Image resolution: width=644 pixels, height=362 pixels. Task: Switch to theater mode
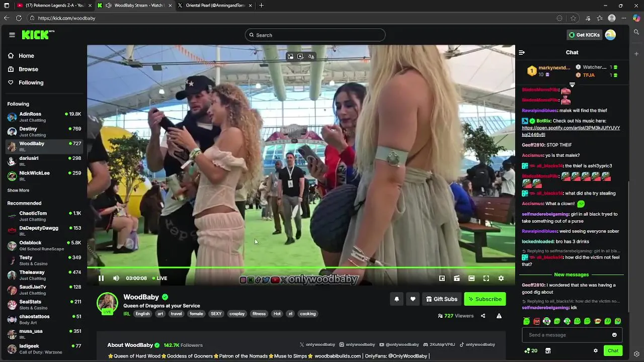[471, 278]
